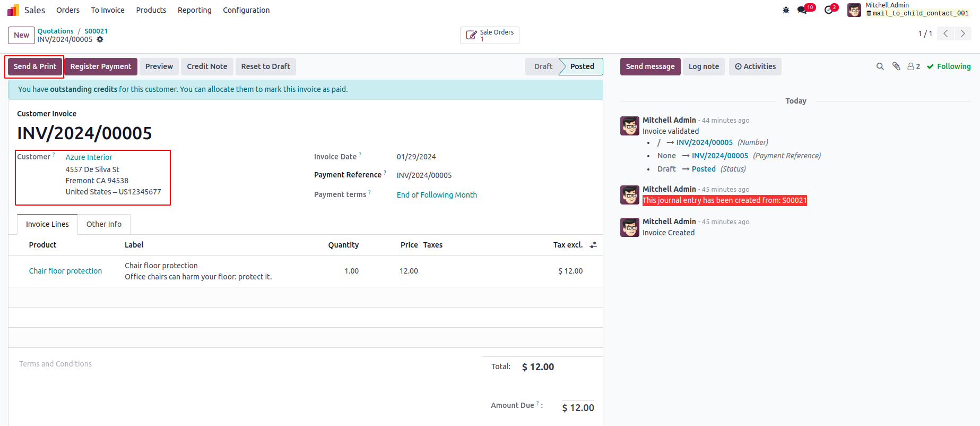Viewport: 980px width, 426px height.
Task: Open the Sale Orders smart button
Action: click(x=489, y=35)
